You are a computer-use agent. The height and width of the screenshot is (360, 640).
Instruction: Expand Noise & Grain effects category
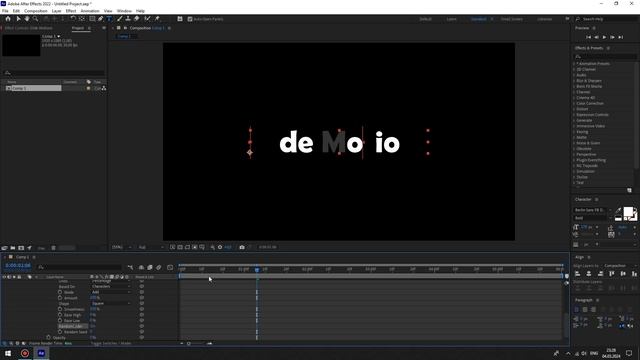pos(574,143)
